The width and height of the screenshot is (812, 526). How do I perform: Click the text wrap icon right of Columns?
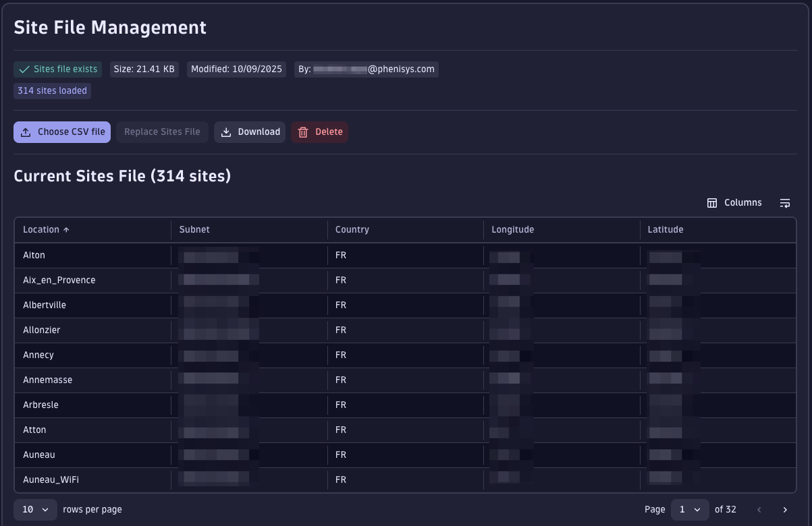tap(785, 202)
